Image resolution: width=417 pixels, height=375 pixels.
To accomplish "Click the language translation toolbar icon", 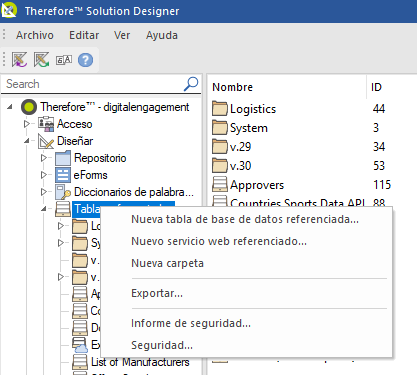I will click(x=64, y=60).
